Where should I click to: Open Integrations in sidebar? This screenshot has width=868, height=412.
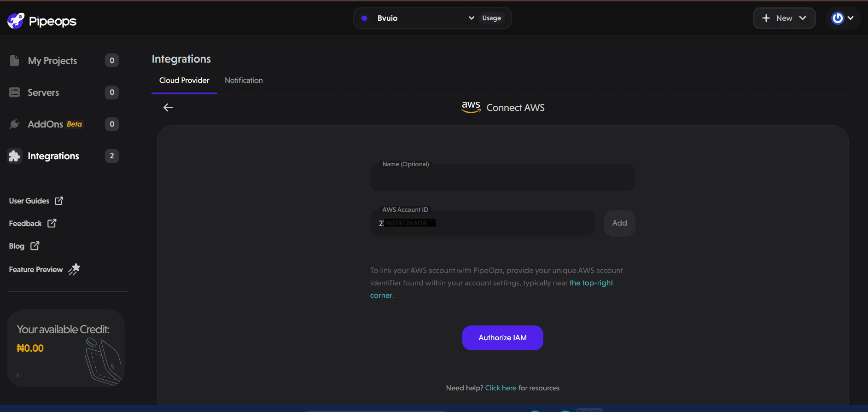(x=53, y=156)
